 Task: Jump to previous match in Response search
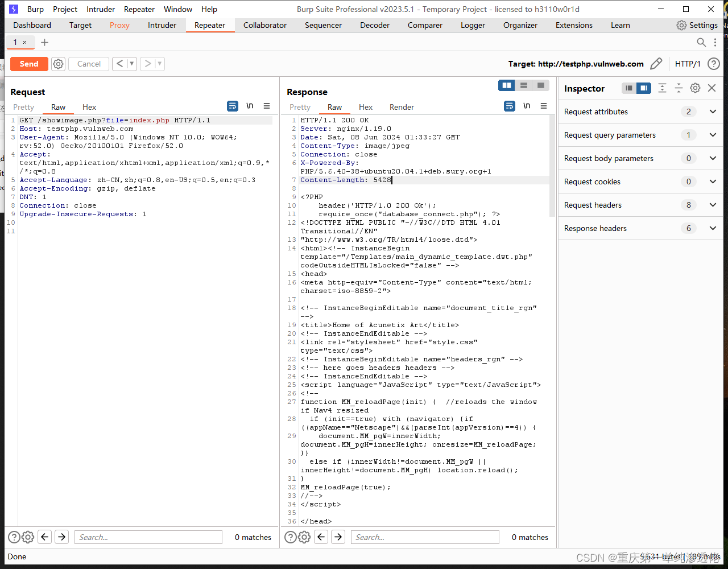point(321,537)
